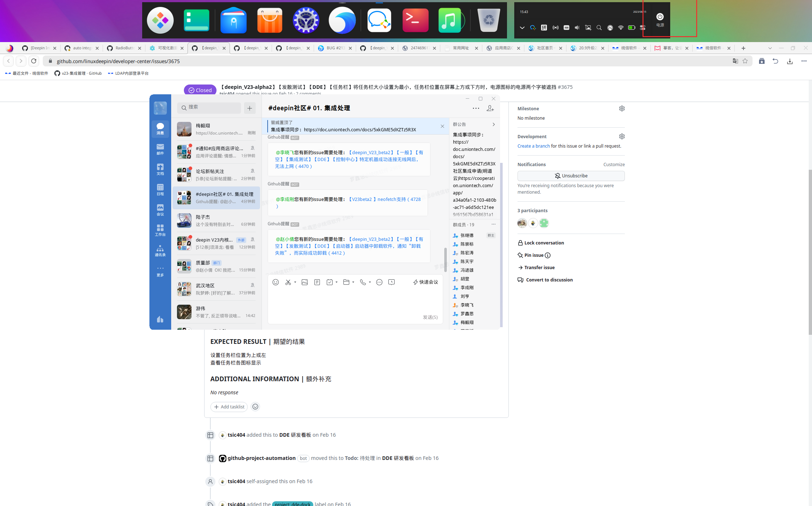
Task: Insert an image into the message
Action: click(x=305, y=282)
